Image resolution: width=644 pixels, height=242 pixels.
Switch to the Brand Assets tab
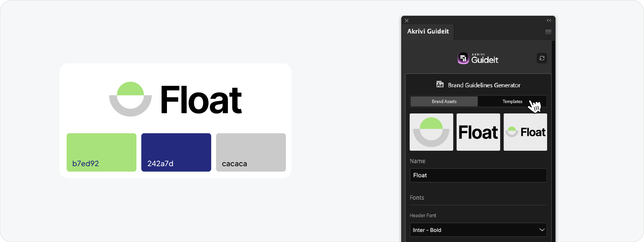coord(444,101)
